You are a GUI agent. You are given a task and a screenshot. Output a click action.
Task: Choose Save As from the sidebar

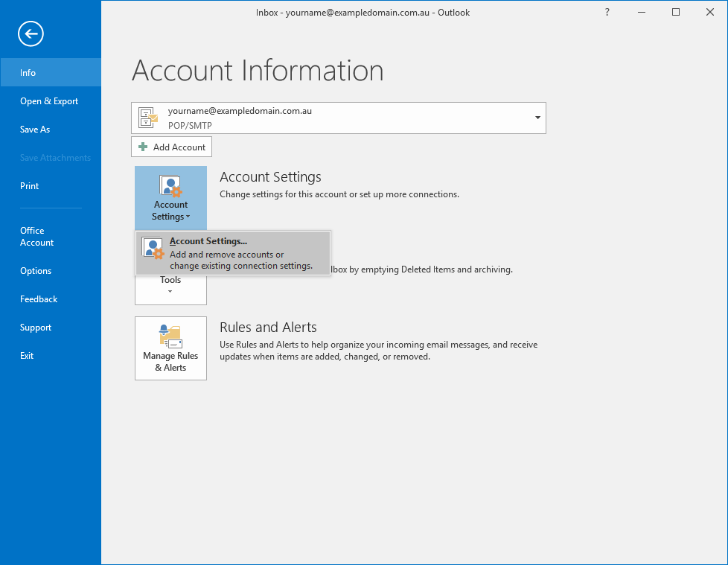pyautogui.click(x=35, y=130)
